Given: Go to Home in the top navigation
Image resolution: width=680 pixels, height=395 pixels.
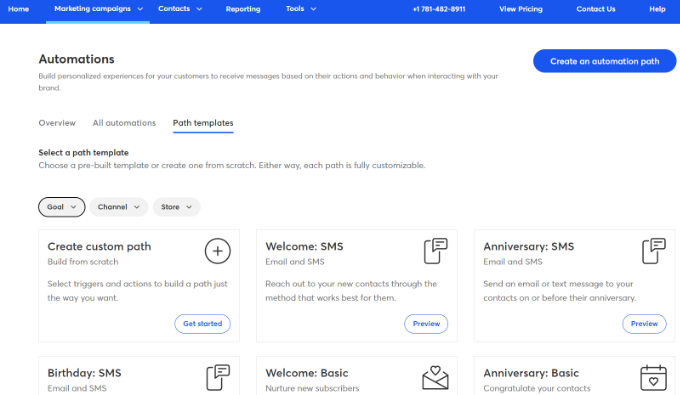Looking at the screenshot, I should point(18,9).
